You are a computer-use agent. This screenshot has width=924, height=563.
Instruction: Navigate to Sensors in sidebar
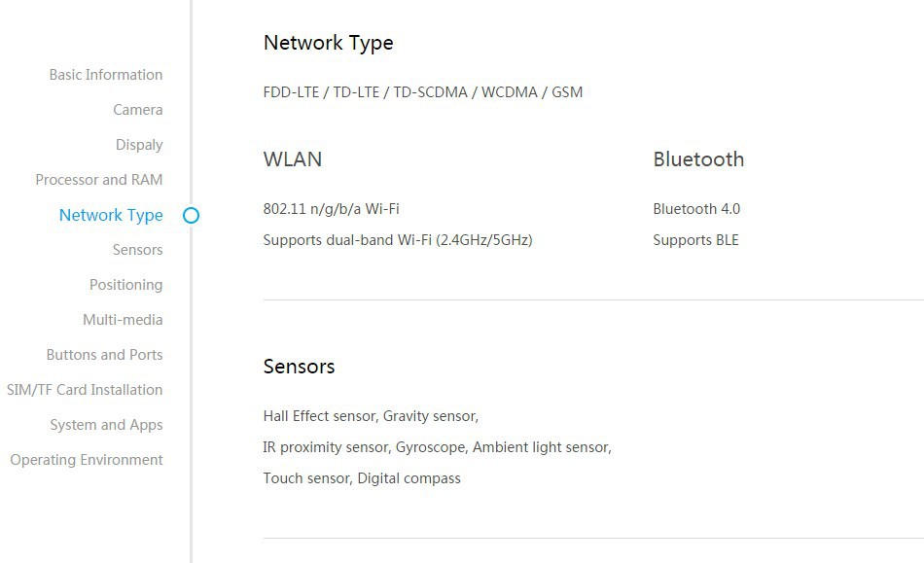click(x=137, y=250)
